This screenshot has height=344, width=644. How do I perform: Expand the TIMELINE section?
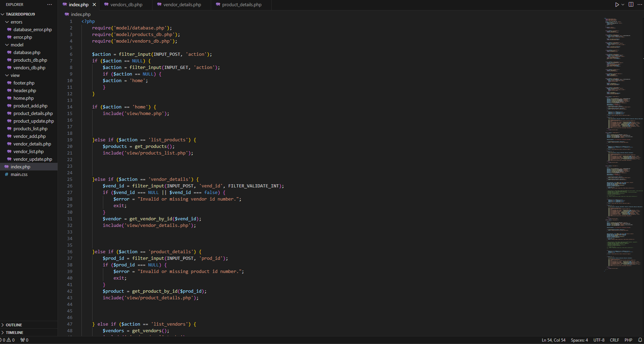click(x=15, y=332)
